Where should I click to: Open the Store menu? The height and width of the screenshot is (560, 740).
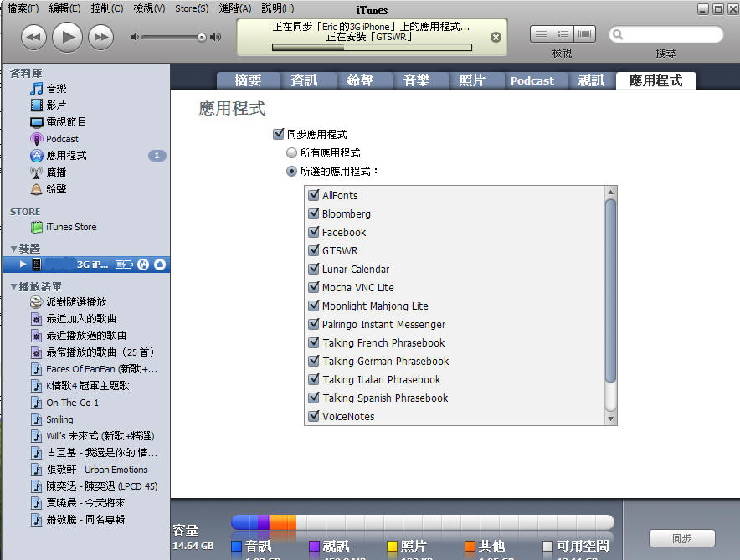pos(192,8)
